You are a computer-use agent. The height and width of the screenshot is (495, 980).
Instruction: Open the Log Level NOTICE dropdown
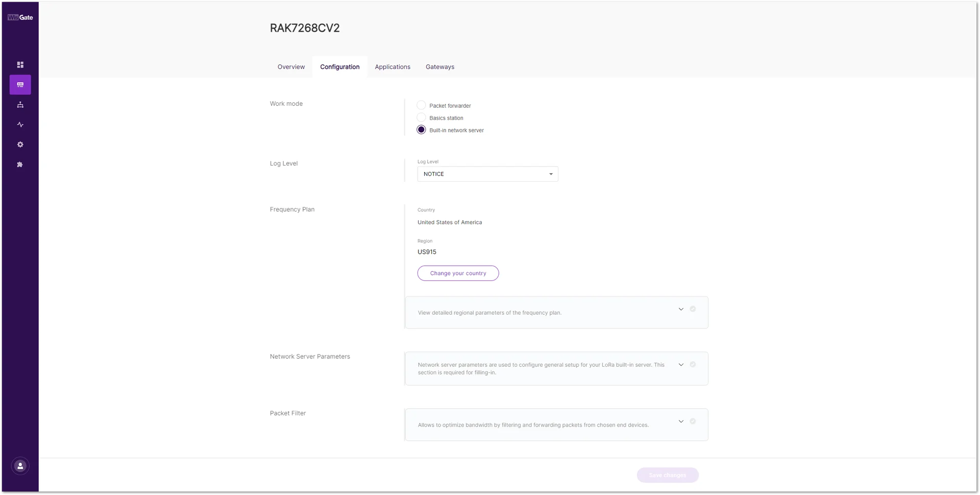(x=487, y=174)
